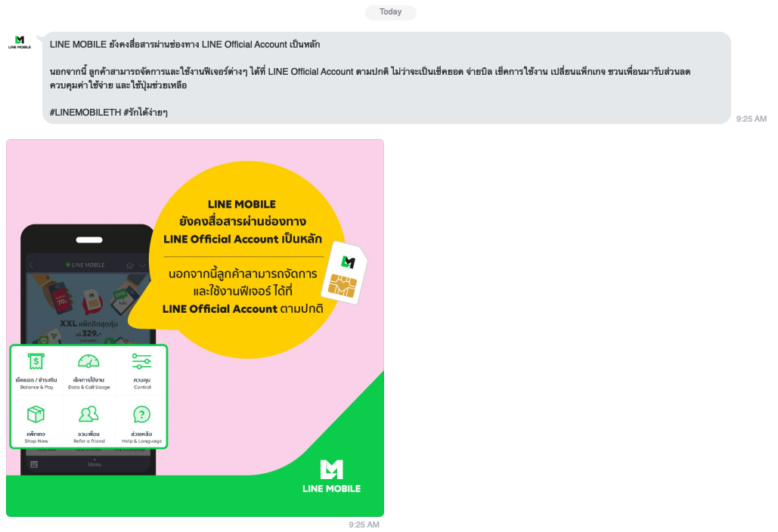
Task: Click the Today date label
Action: [x=390, y=12]
